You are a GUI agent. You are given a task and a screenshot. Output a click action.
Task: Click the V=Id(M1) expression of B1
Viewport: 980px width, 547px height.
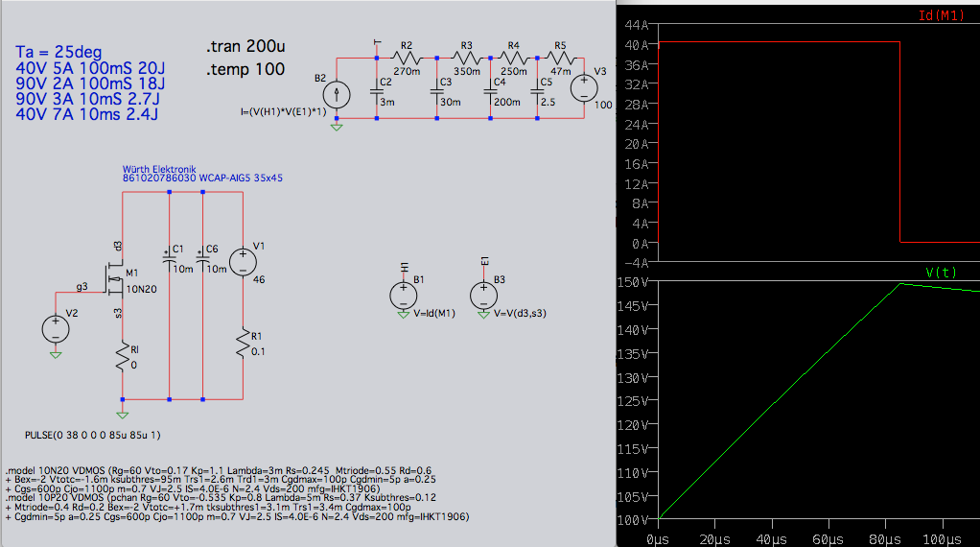pos(434,313)
